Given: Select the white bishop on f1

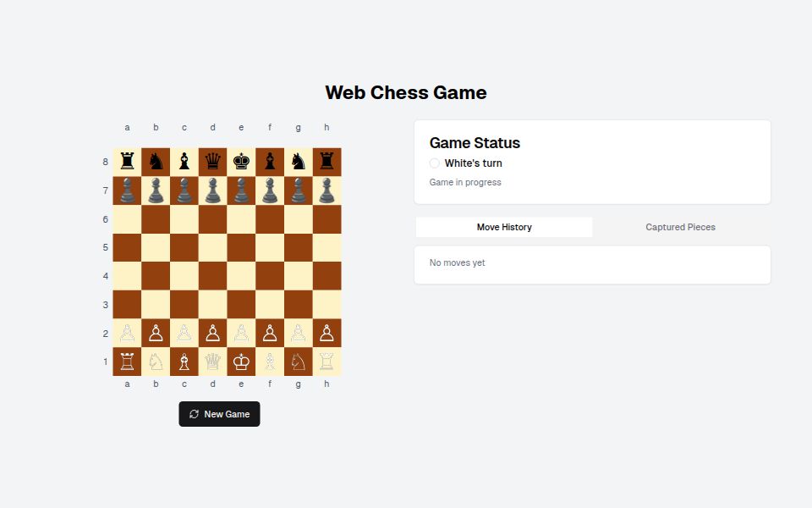Looking at the screenshot, I should (270, 361).
